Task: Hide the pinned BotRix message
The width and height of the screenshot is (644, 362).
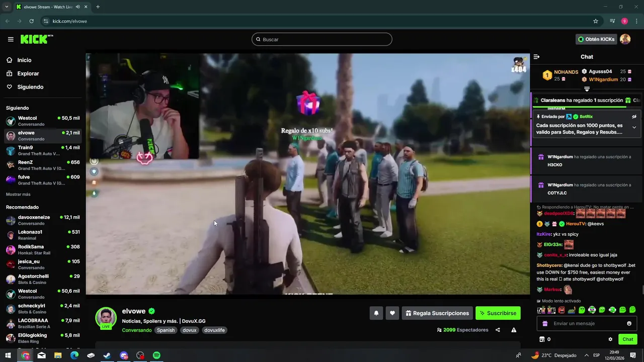Action: (634, 117)
